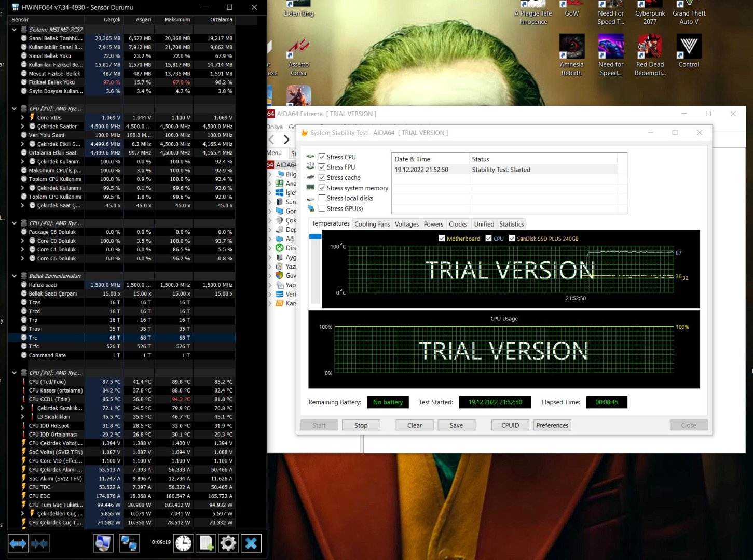Screen dimensions: 753x560
Task: Open the Red Dead Redemption shortcut
Action: (650, 55)
